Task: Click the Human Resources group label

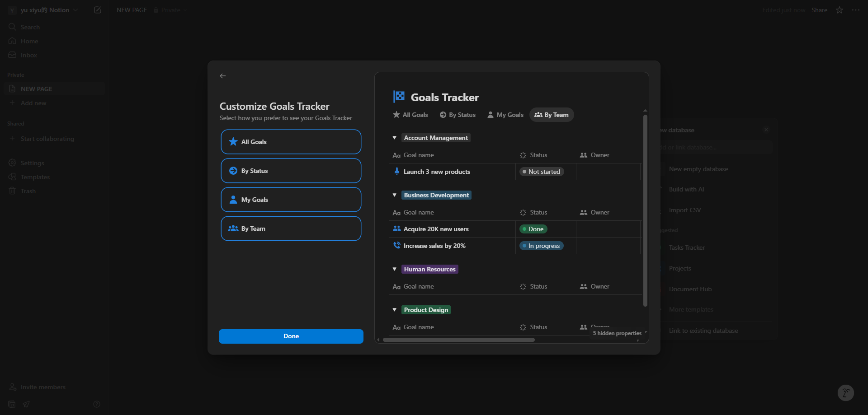Action: (429, 269)
